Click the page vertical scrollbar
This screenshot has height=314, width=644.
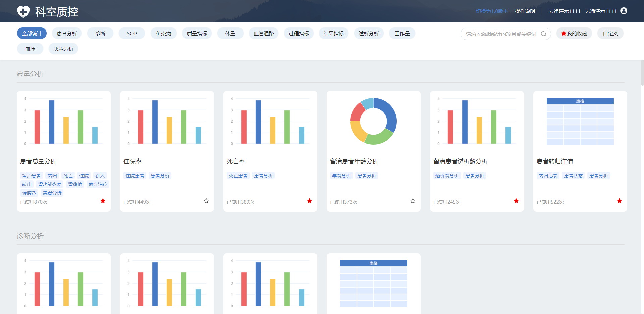[x=642, y=73]
